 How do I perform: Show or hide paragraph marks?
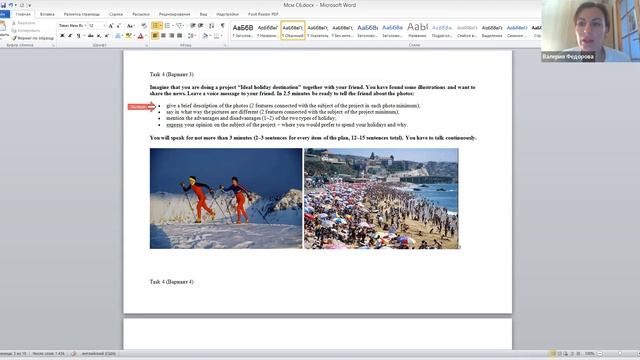tap(222, 26)
